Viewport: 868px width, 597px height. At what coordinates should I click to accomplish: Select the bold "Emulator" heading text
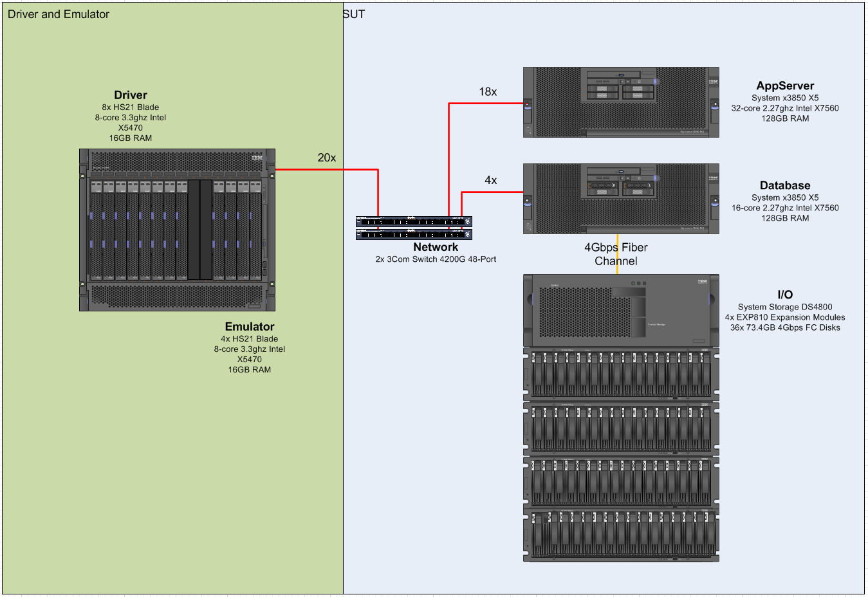click(250, 327)
